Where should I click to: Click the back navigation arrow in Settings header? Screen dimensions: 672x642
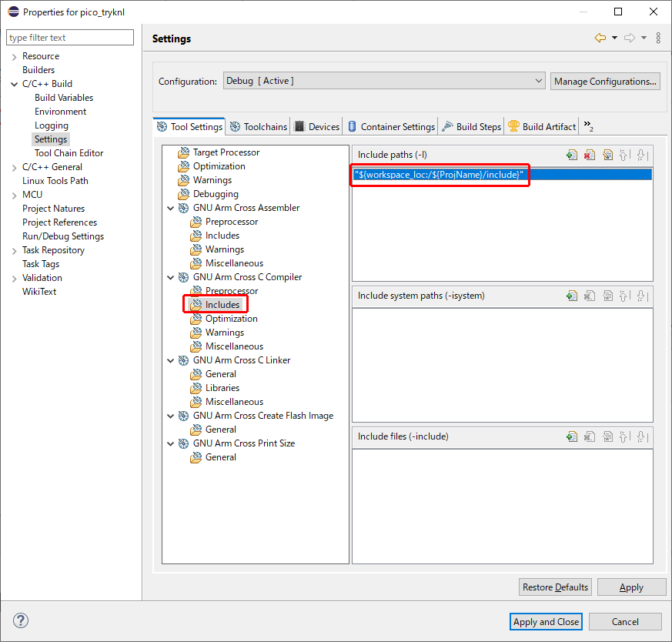click(600, 38)
